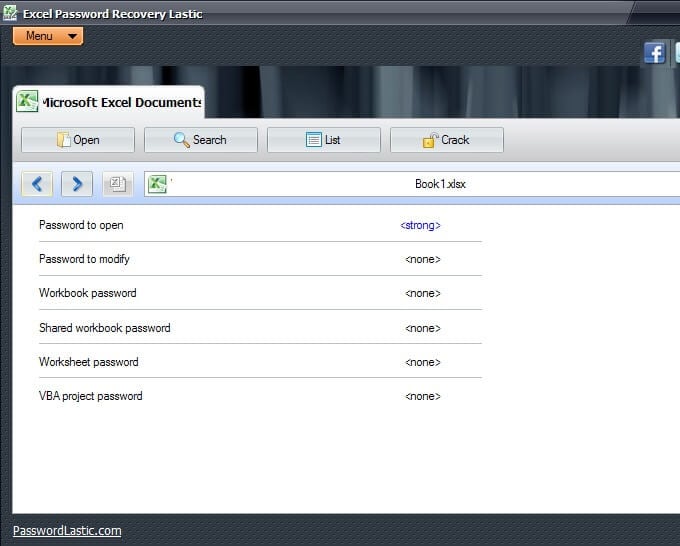
Task: Select the Password to open label
Action: click(81, 225)
